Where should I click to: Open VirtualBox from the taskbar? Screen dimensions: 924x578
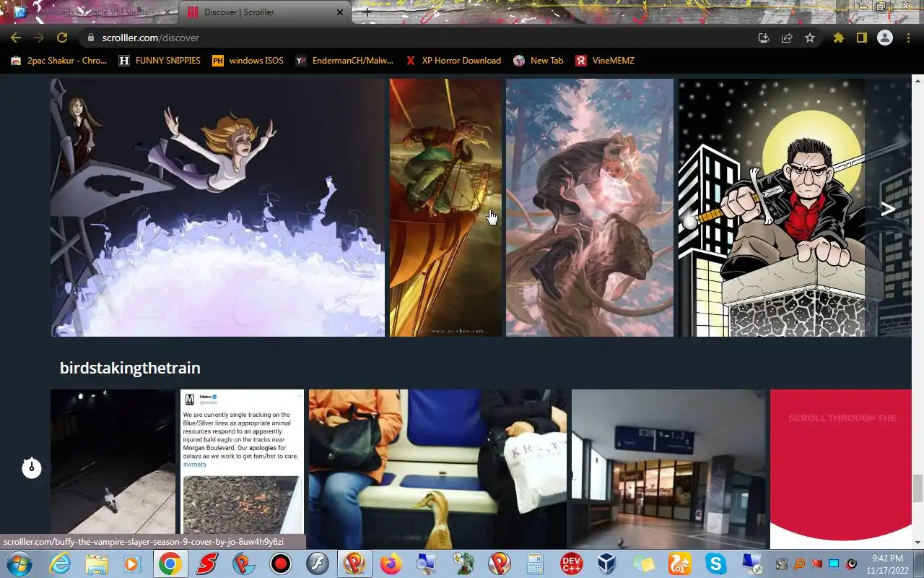607,564
